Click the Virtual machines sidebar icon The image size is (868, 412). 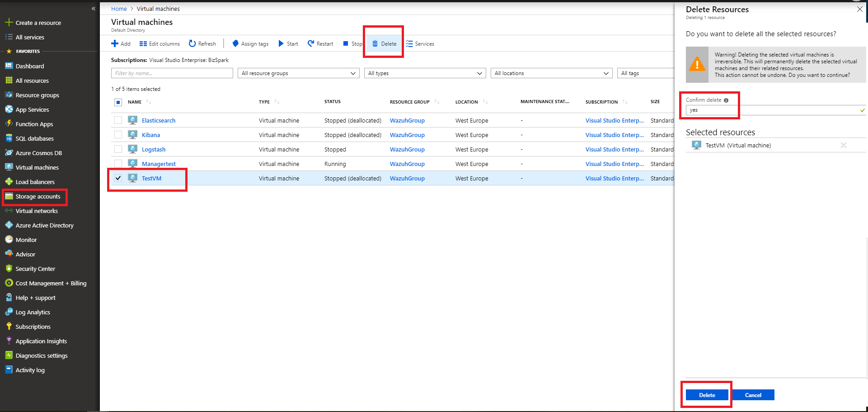9,167
